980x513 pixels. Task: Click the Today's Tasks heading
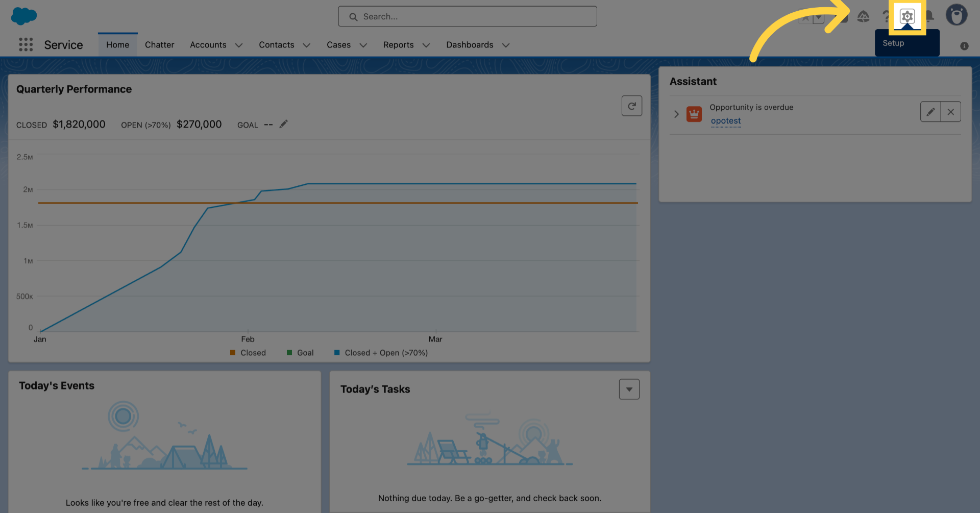pyautogui.click(x=375, y=389)
